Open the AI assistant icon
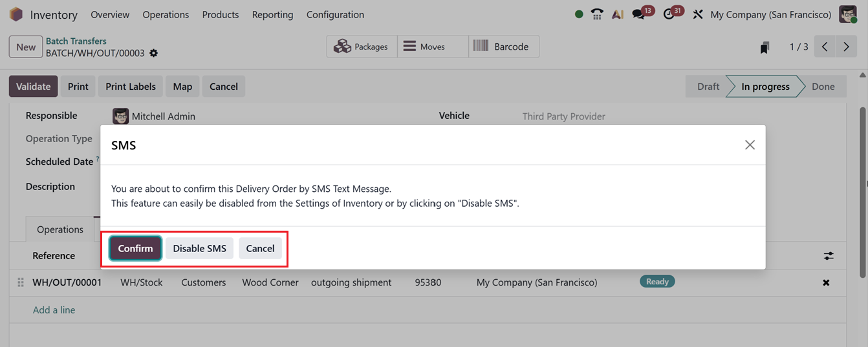The image size is (868, 347). 617,14
